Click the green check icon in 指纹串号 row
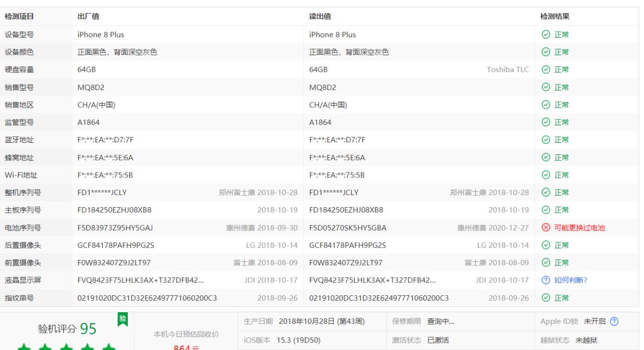 click(x=545, y=298)
